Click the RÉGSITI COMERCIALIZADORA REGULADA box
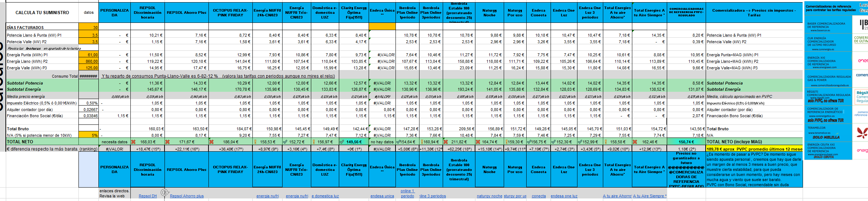This screenshot has height=201, width=868. click(828, 97)
